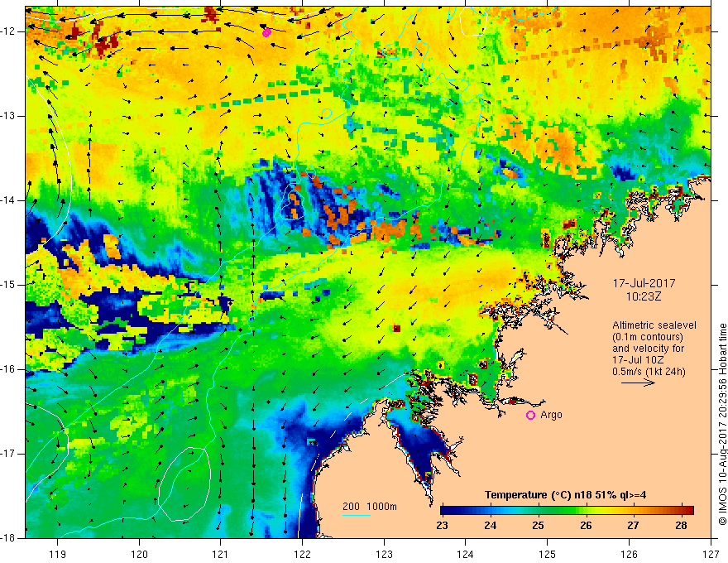Click the "(0.1m contours)" text line
This screenshot has height=563, width=728.
(648, 337)
